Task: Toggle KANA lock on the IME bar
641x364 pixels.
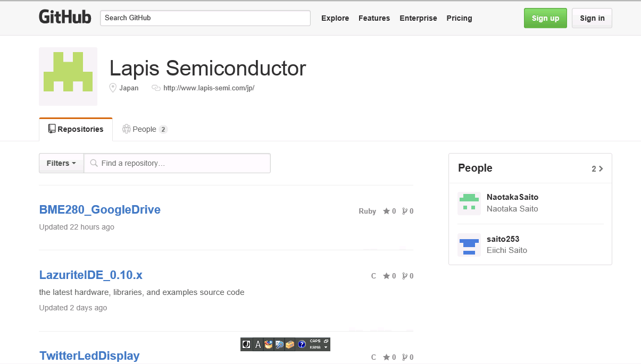Action: point(315,347)
